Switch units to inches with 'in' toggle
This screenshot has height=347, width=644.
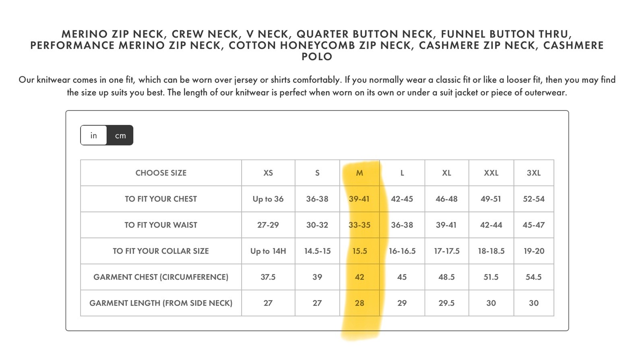click(94, 135)
